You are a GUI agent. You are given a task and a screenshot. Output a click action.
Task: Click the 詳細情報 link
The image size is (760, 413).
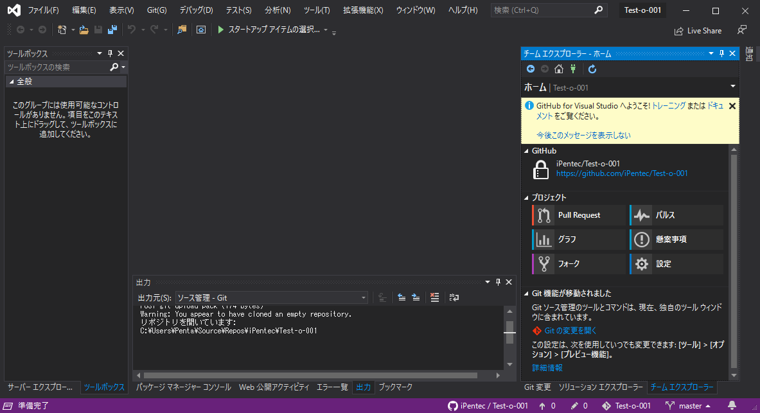547,368
